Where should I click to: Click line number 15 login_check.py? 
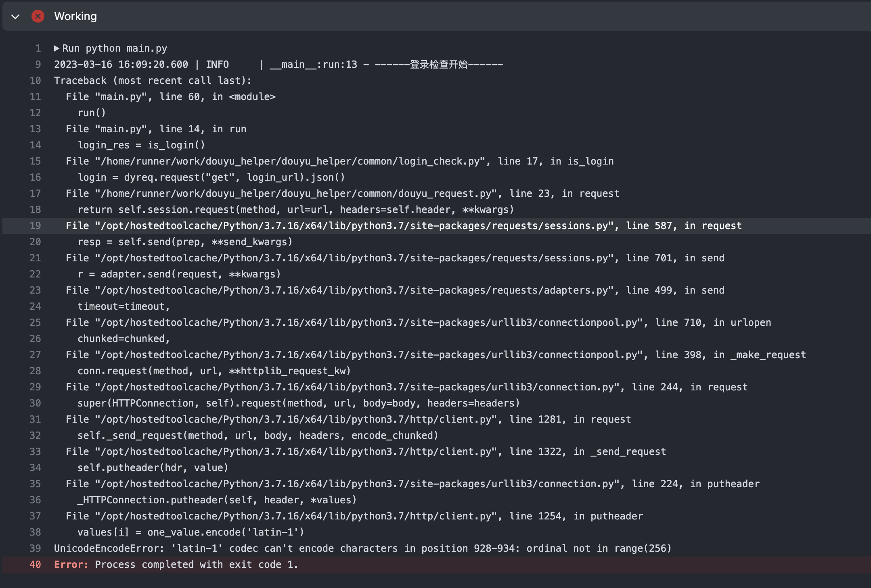tap(36, 161)
